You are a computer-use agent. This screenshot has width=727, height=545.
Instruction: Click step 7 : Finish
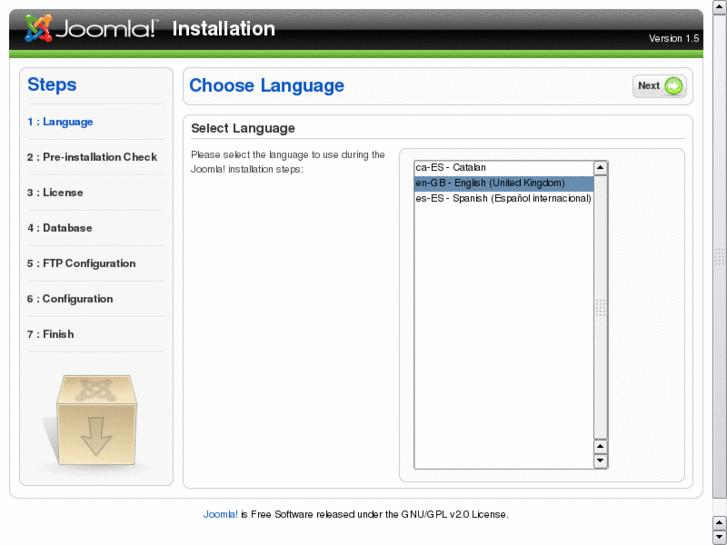click(x=50, y=334)
